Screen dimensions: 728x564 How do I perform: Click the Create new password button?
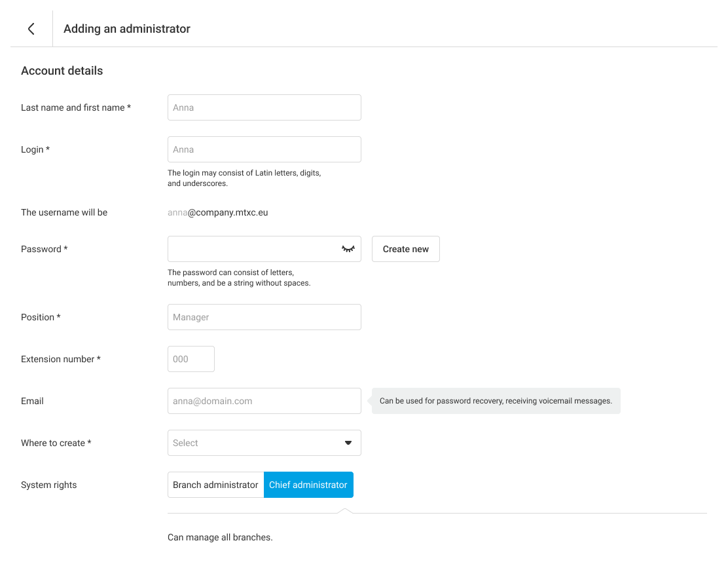405,249
